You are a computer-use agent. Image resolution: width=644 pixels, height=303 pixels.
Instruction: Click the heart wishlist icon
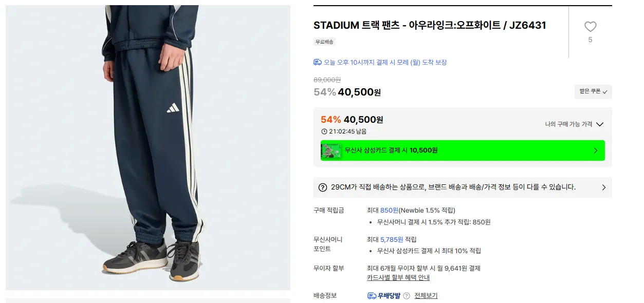[x=590, y=27]
